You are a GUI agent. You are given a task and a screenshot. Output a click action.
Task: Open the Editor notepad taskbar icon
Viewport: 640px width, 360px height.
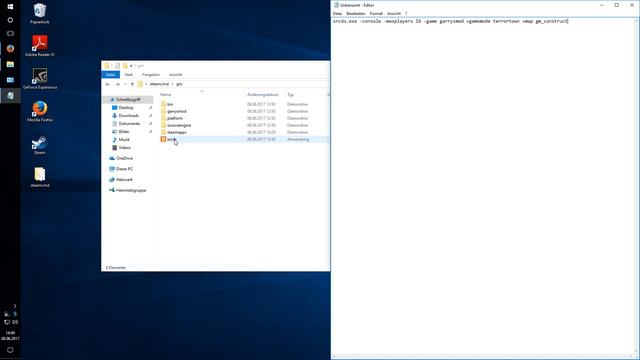point(10,96)
